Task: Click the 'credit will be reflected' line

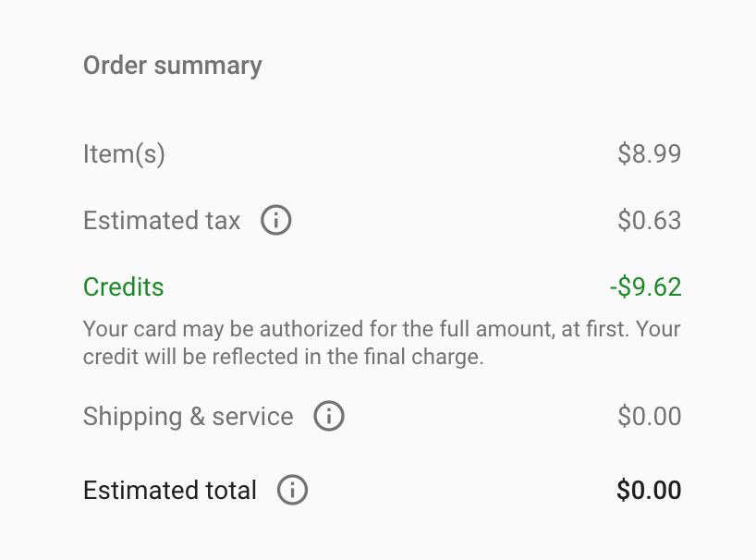Action: coord(283,357)
